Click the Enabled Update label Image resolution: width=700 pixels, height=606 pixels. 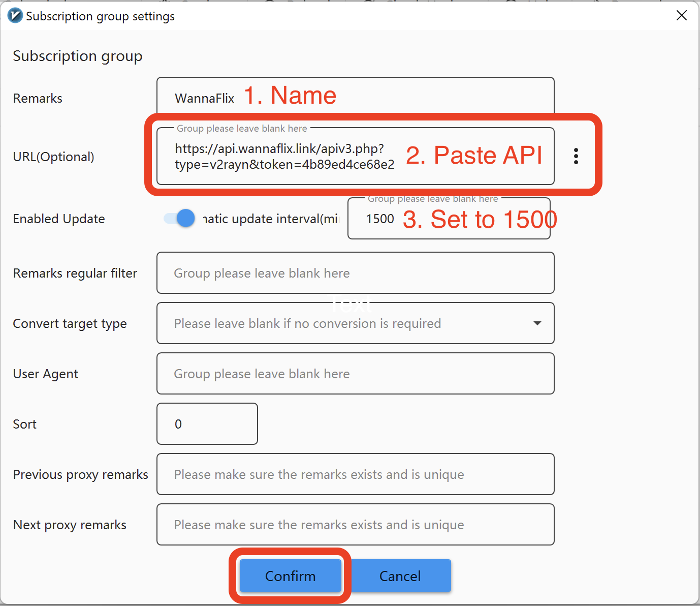pos(59,219)
